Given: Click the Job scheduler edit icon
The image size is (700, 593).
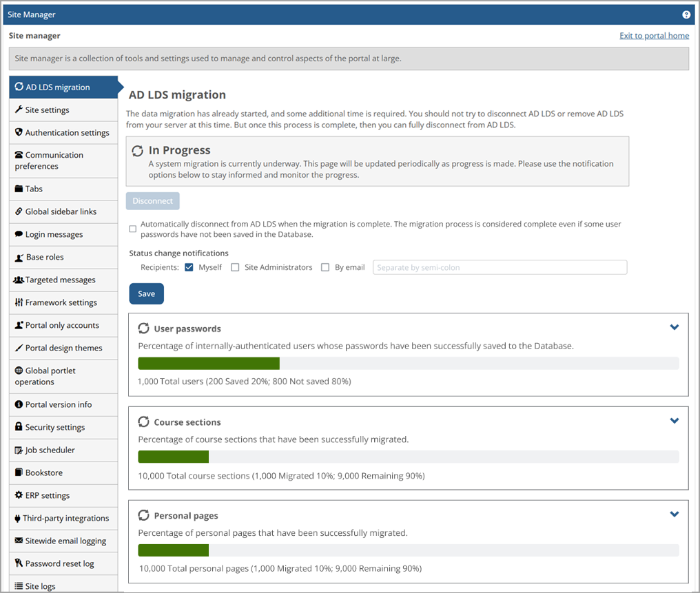Looking at the screenshot, I should 19,450.
